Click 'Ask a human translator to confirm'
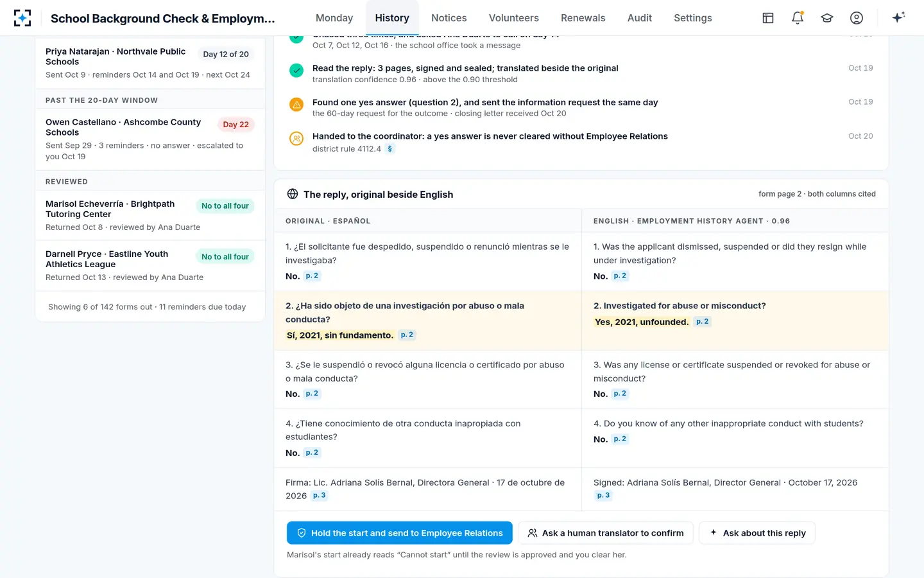The width and height of the screenshot is (924, 578). (606, 533)
